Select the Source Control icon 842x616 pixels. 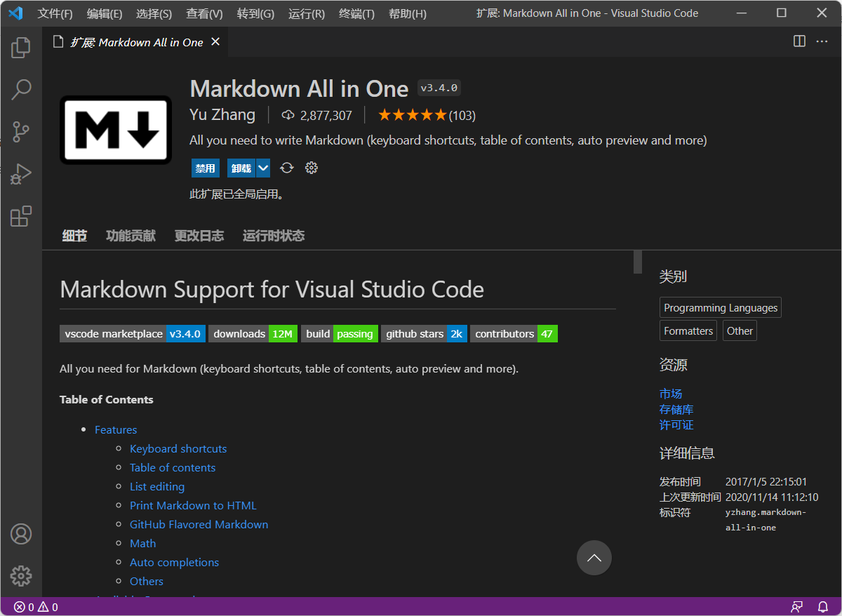tap(20, 131)
